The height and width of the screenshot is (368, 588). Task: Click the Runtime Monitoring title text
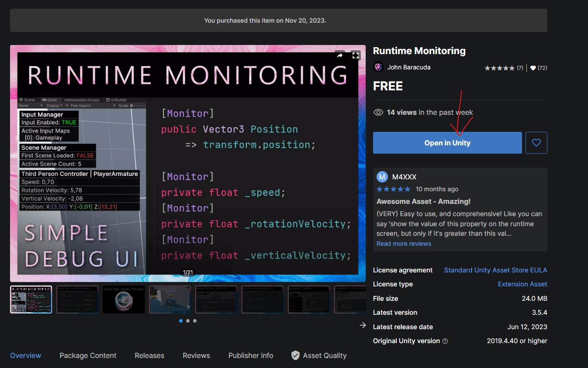click(419, 51)
